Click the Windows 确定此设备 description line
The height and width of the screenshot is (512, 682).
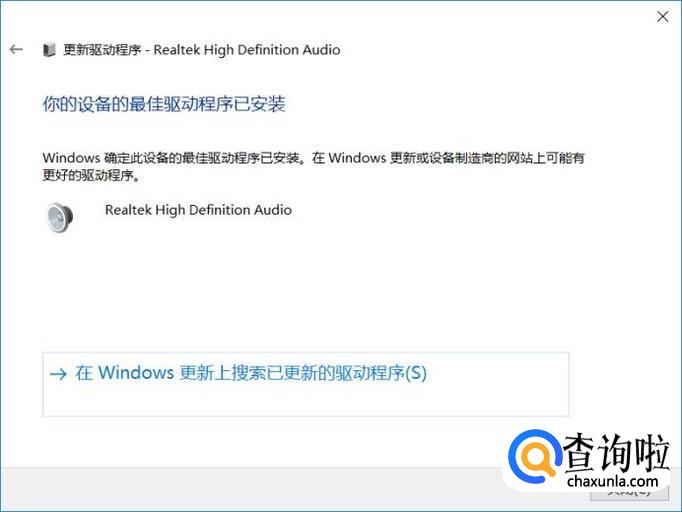pyautogui.click(x=313, y=157)
